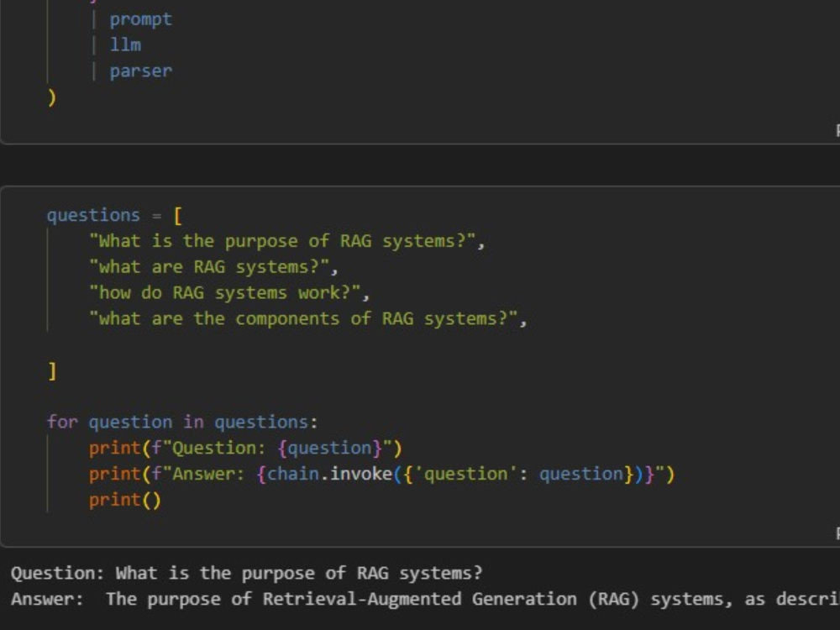Screen dimensions: 840x630
Task: Click the 'parser' line in chain cell
Action: [x=140, y=71]
